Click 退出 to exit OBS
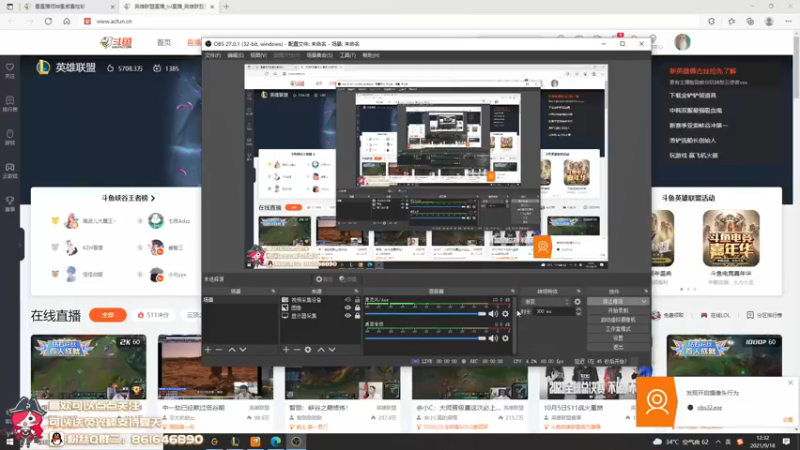 point(618,347)
